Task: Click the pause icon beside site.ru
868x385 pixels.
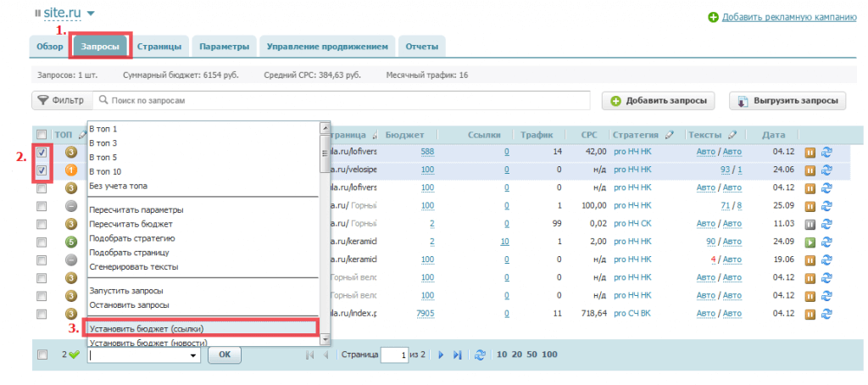Action: (x=37, y=14)
